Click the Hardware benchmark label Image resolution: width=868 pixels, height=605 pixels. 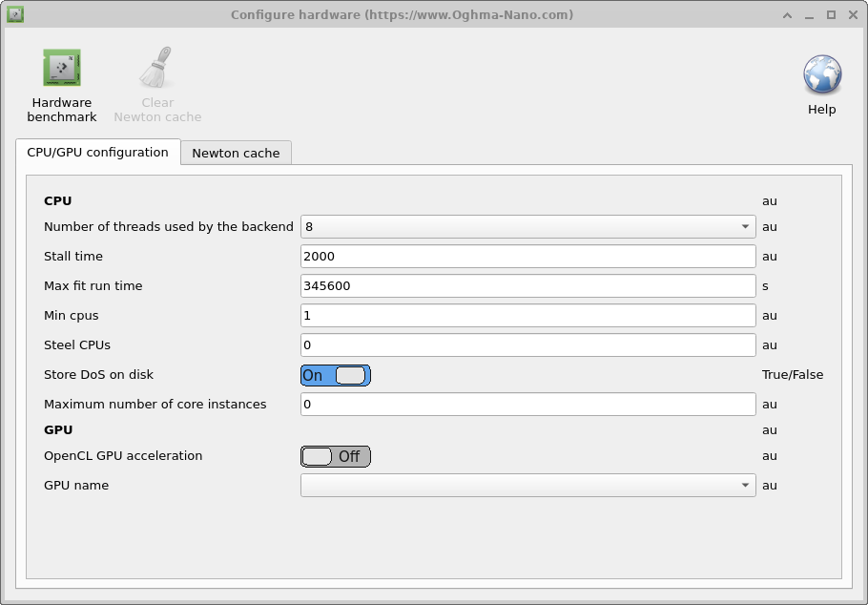[x=61, y=110]
